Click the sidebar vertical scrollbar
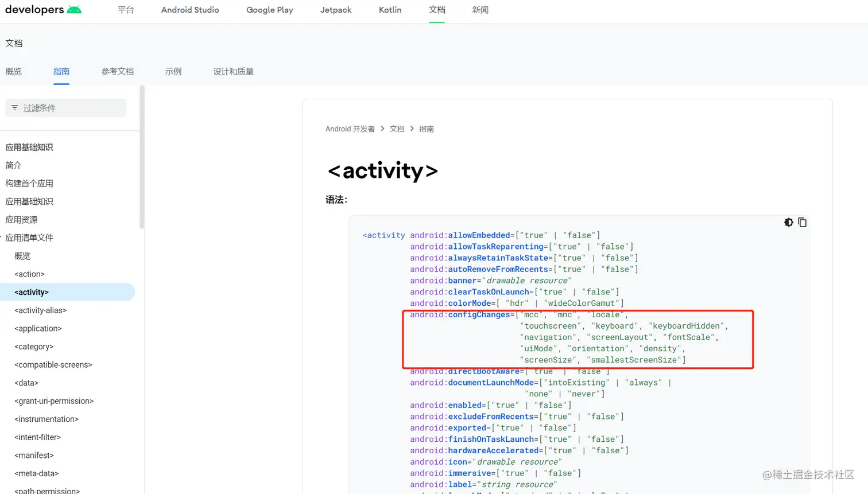 tap(142, 158)
